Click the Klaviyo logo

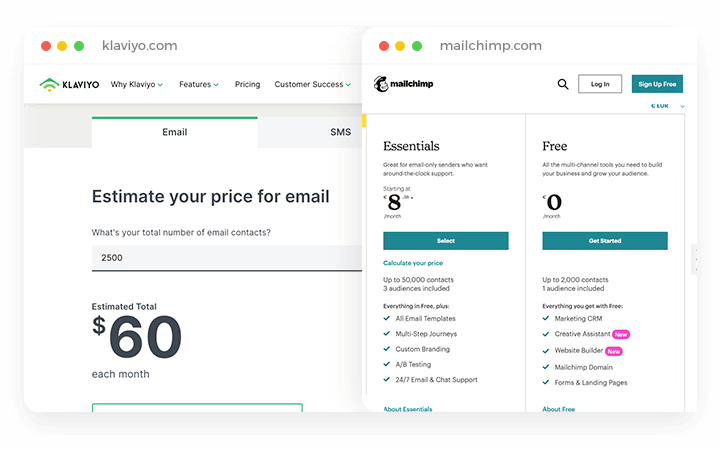(x=69, y=84)
